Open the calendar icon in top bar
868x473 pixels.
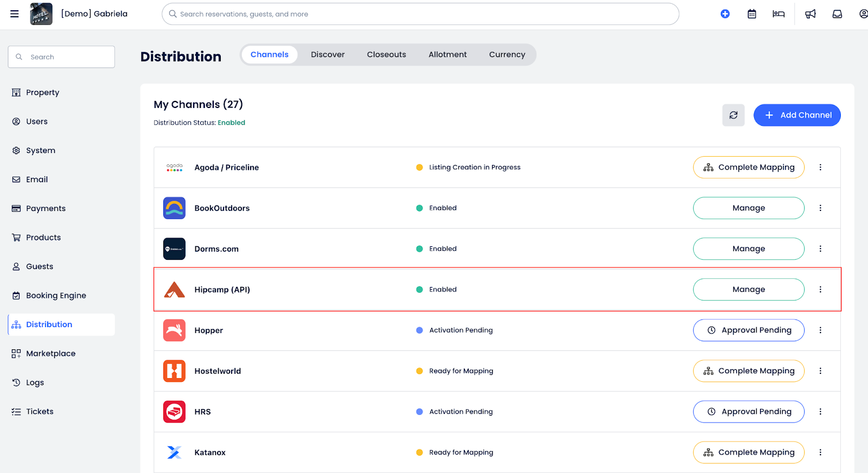(x=752, y=14)
